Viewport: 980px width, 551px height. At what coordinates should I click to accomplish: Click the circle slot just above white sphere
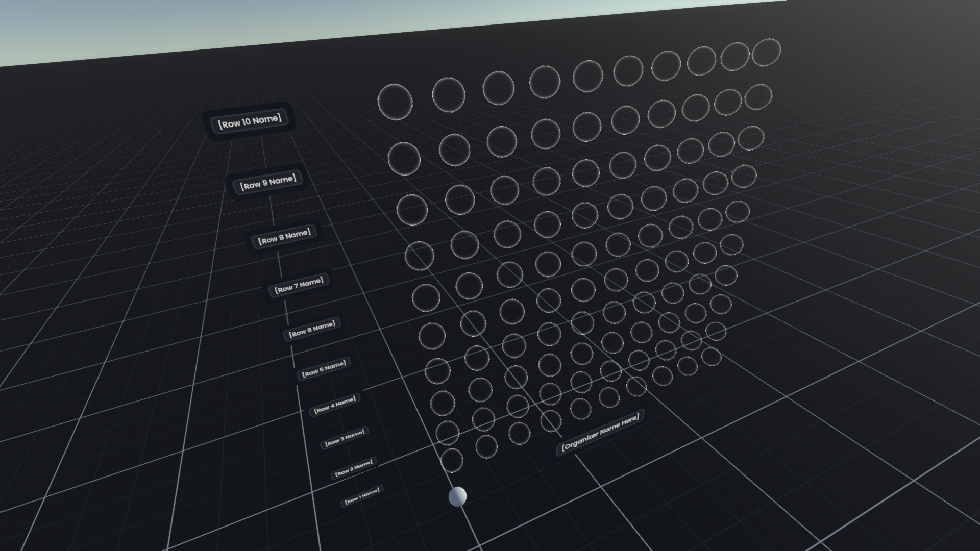pos(451,460)
